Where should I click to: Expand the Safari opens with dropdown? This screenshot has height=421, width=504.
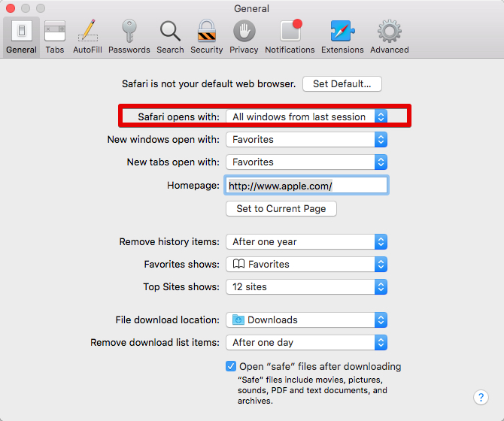[x=306, y=117]
